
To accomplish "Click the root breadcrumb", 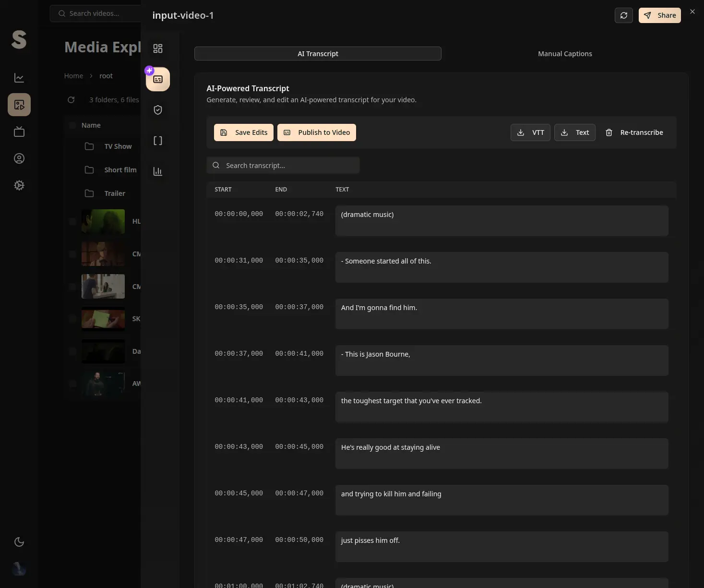I will click(106, 76).
